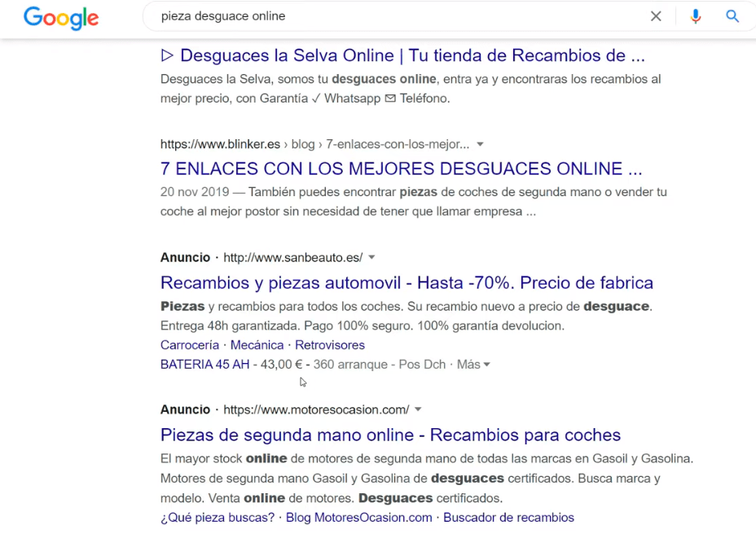The width and height of the screenshot is (756, 538).
Task: Expand the 'Más' dropdown in sanbeauto ad
Action: pos(473,364)
